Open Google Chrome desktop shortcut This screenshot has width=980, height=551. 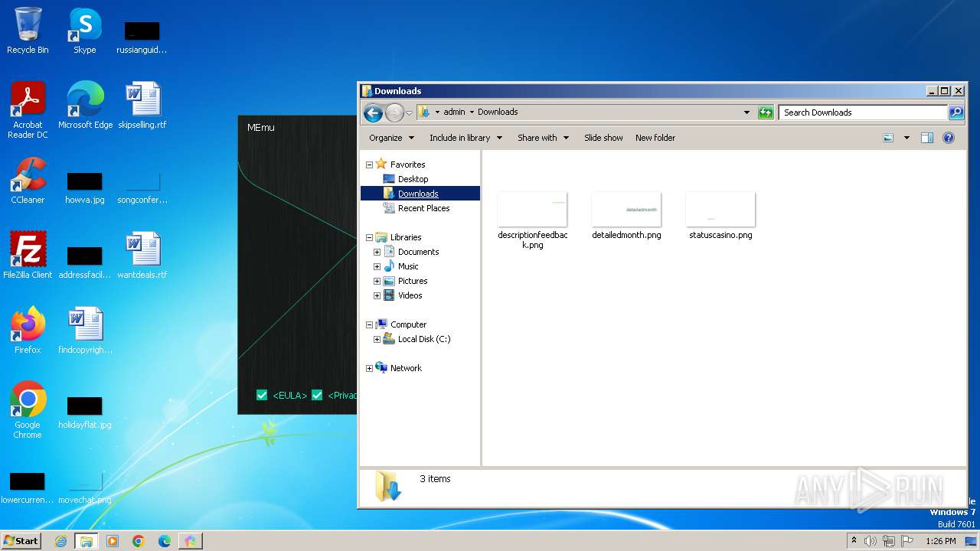(x=28, y=410)
